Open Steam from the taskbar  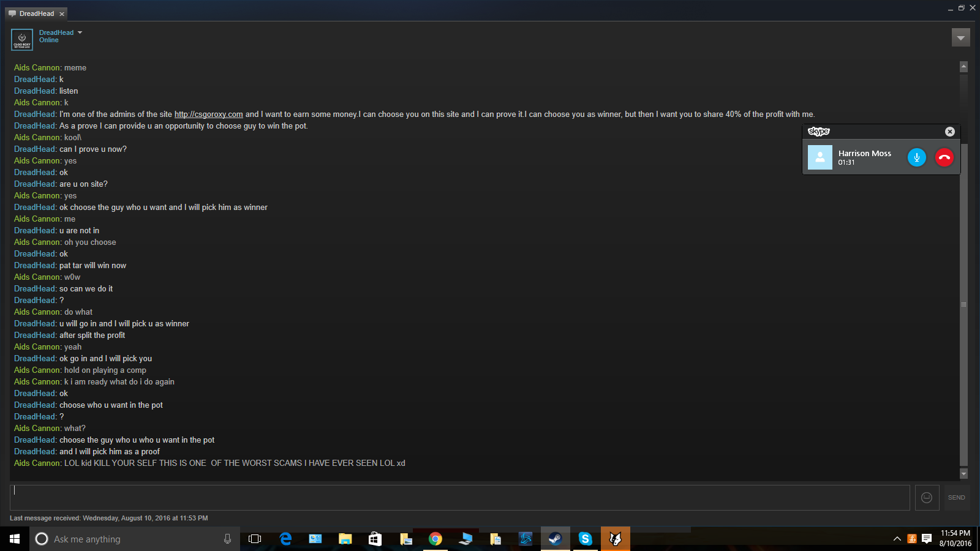point(555,539)
